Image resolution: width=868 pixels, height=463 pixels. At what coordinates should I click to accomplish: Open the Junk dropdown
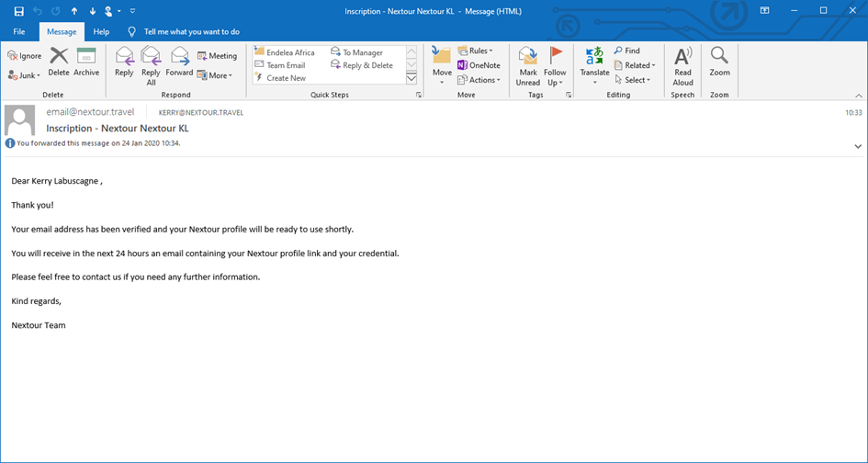click(25, 75)
